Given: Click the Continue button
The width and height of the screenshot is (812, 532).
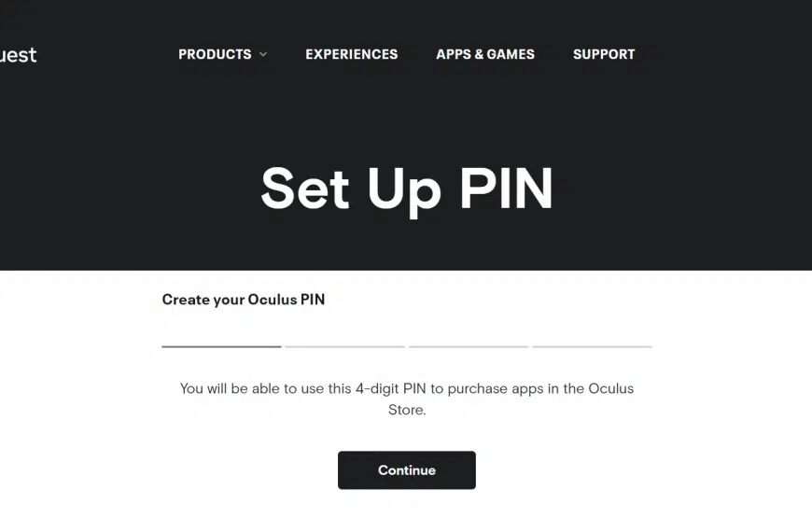Looking at the screenshot, I should click(x=407, y=469).
